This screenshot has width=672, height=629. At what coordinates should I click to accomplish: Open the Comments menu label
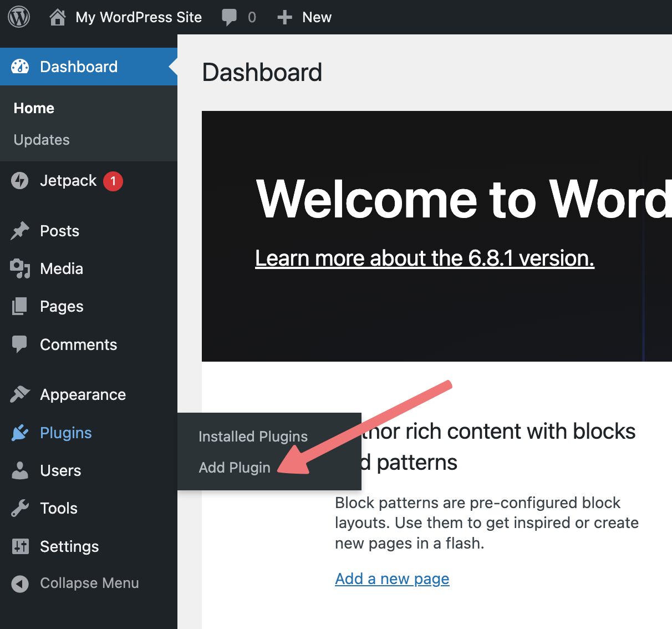pos(78,344)
